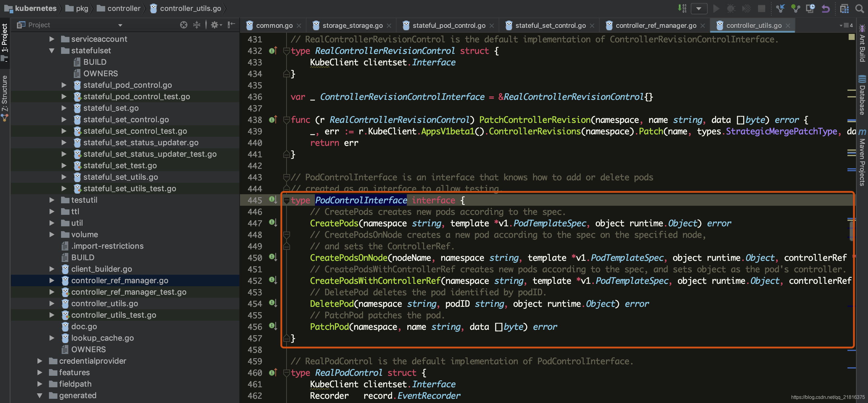Click the kubernetes breadcrumb
The width and height of the screenshot is (868, 403).
35,8
